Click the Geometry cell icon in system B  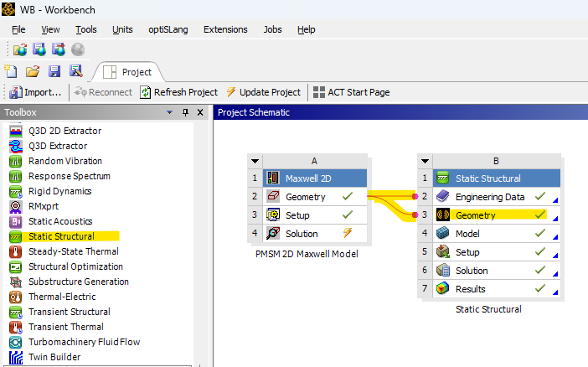(443, 215)
